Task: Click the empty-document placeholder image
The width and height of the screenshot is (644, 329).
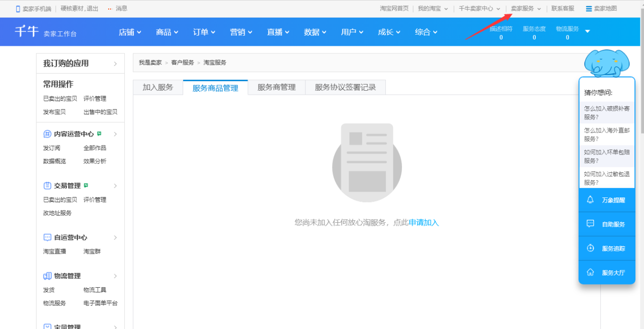Action: point(367,163)
